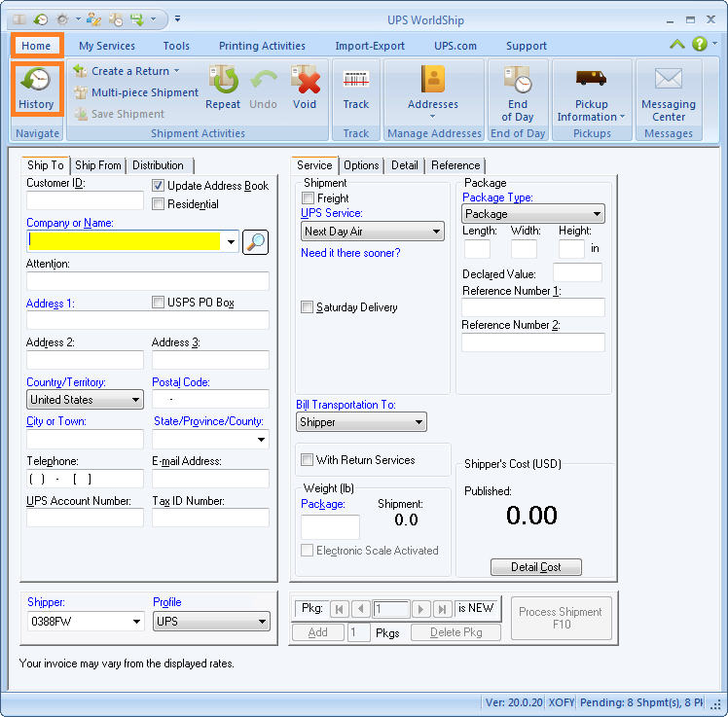
Task: Open the Bill Transportation To Shipper dropdown
Action: click(x=361, y=422)
